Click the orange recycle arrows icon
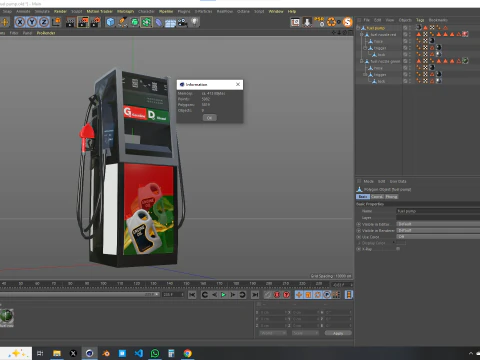480x360 pixels. click(331, 22)
